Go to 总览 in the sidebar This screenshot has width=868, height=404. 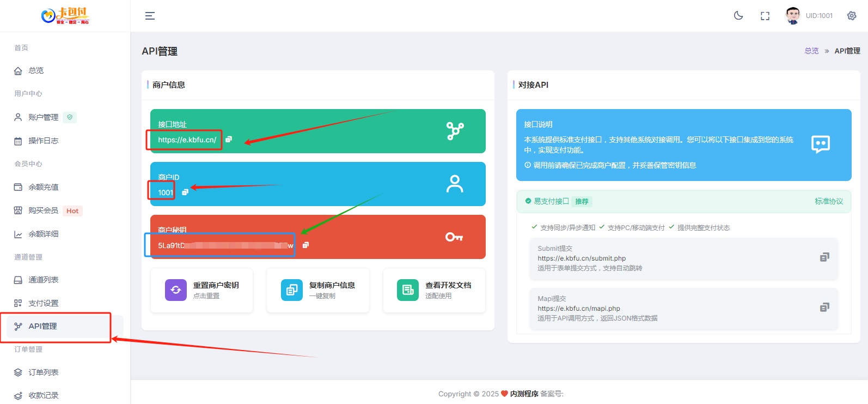[36, 71]
